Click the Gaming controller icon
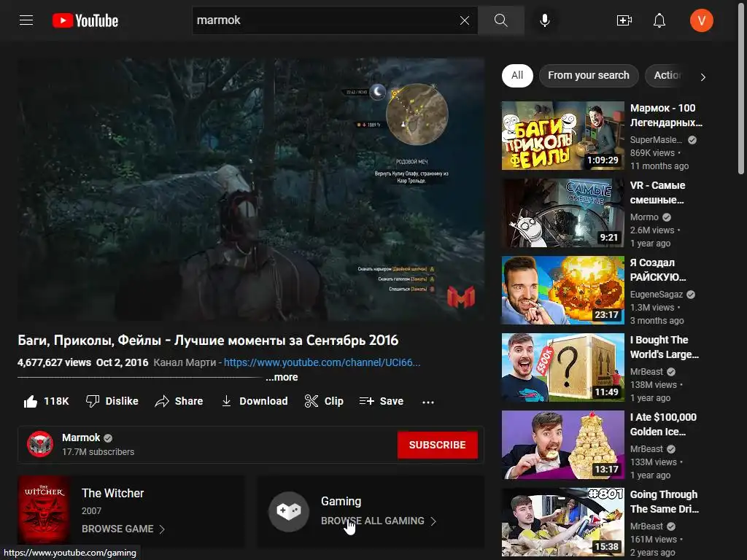Viewport: 747px width, 560px height. click(x=289, y=511)
